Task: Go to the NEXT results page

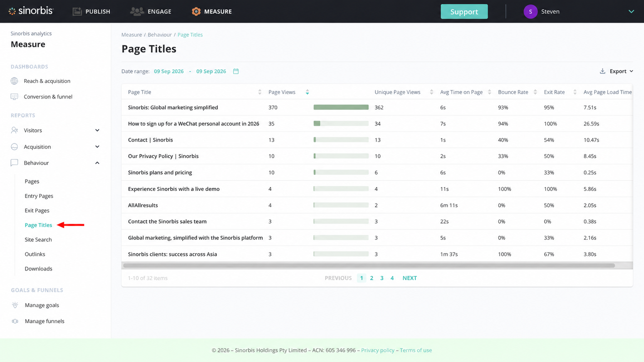Action: 409,278
